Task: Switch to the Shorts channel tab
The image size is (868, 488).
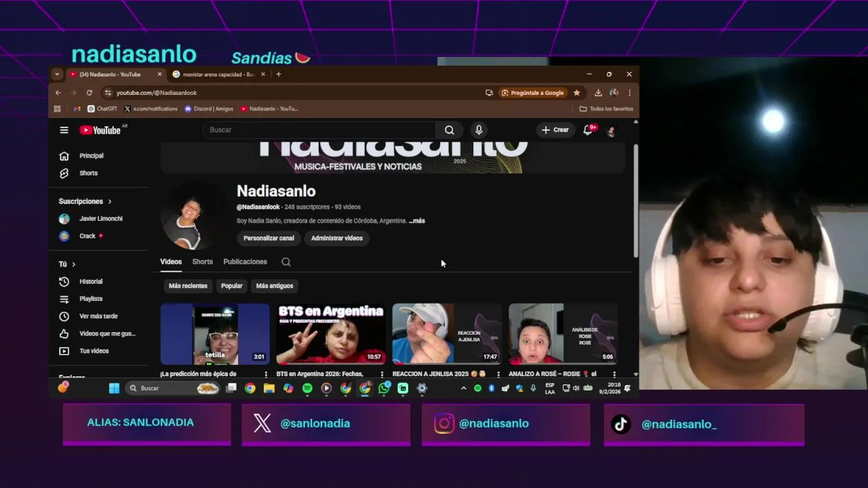Action: click(x=202, y=262)
